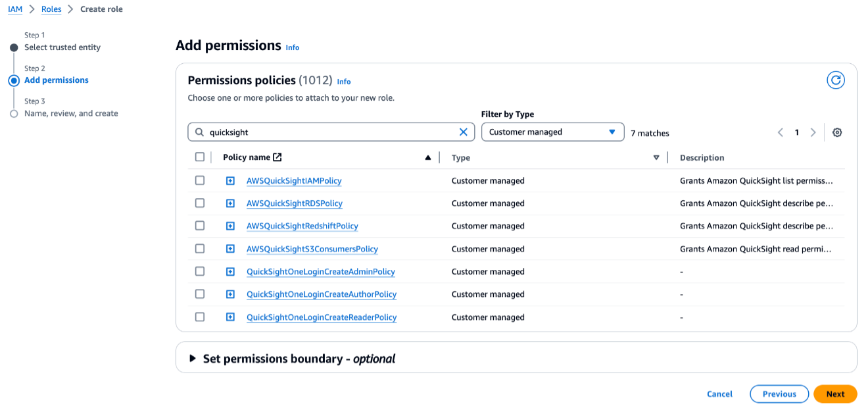This screenshot has height=418, width=868.
Task: Open QuickSightOneLoginCreateReaderPolicy link
Action: point(322,317)
